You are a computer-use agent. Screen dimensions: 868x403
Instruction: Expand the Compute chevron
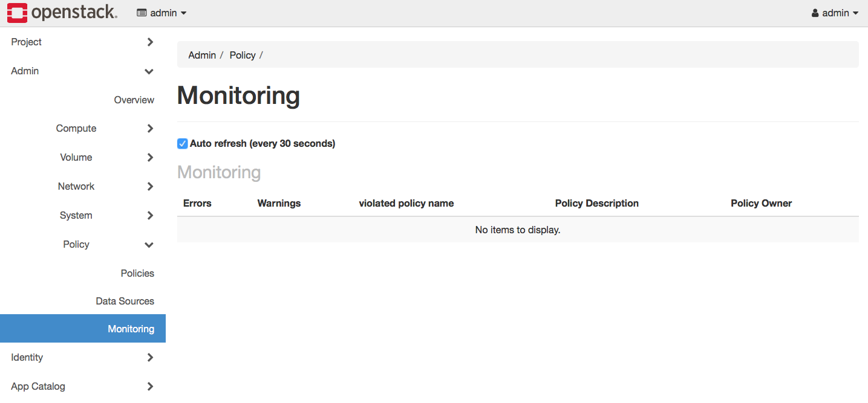150,128
